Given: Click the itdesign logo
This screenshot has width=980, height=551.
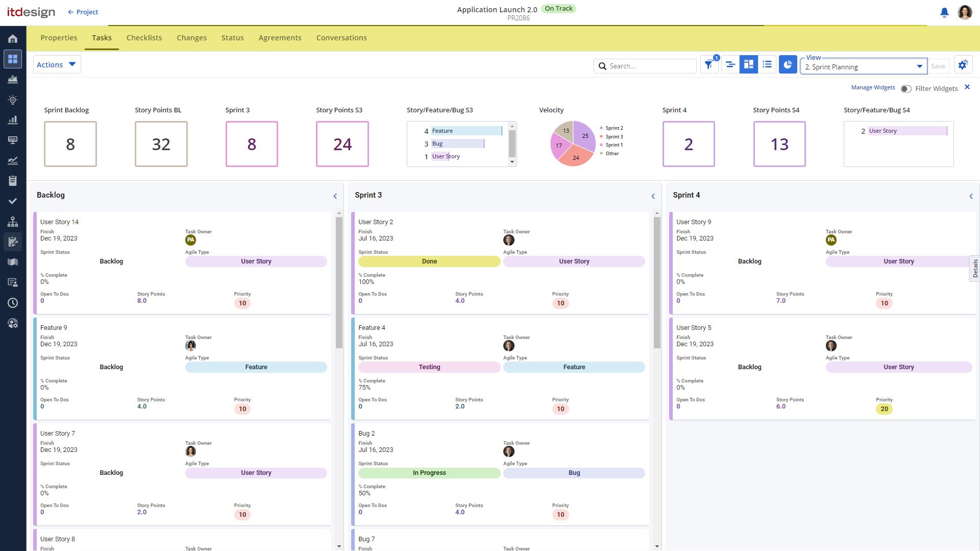Looking at the screenshot, I should [x=31, y=12].
